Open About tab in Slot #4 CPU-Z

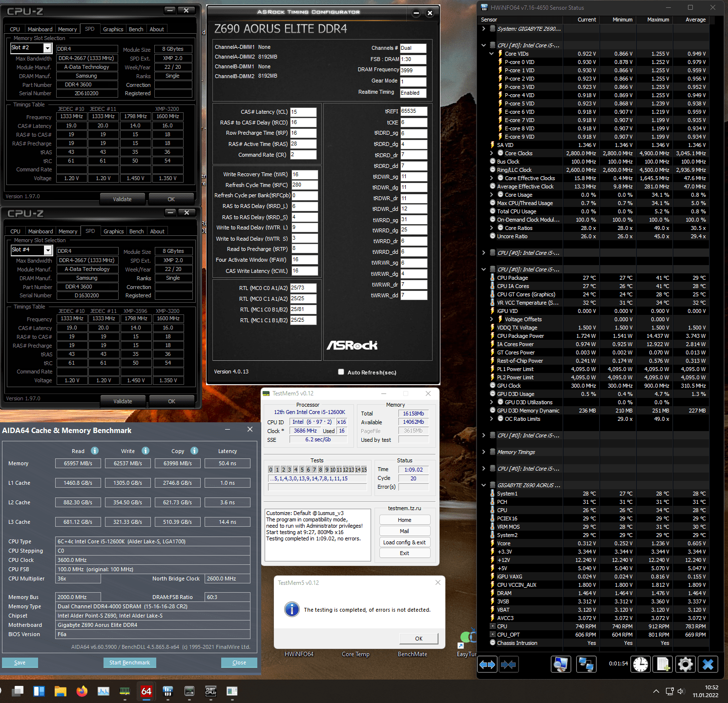click(157, 231)
